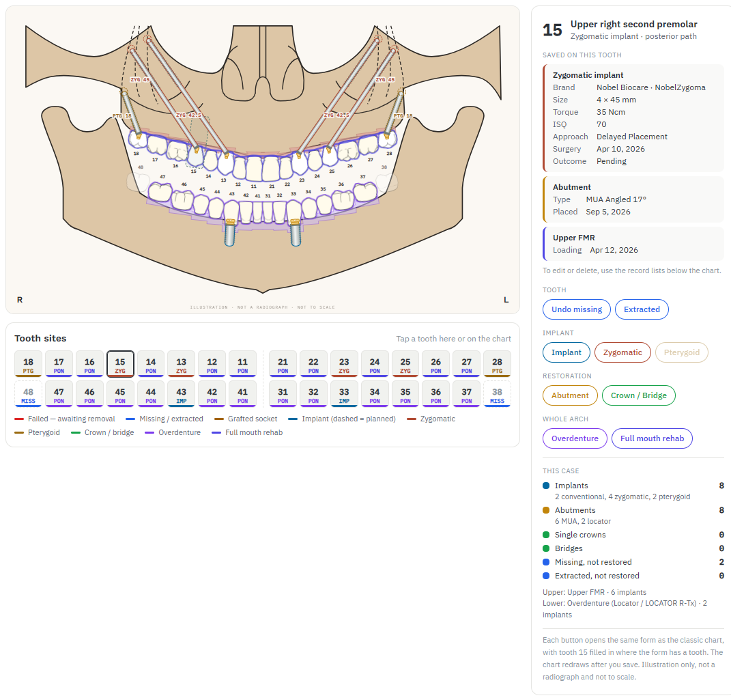The image size is (731, 700).
Task: Select tooth site 43 IMP tile
Action: click(x=182, y=394)
